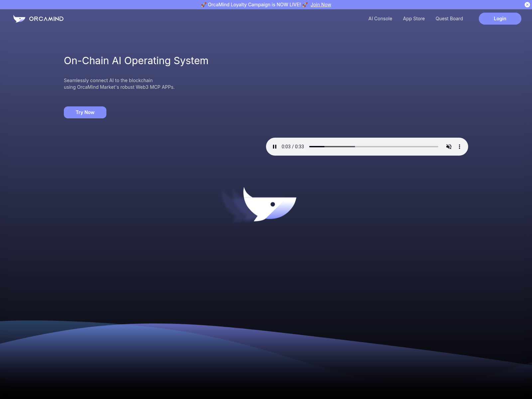The width and height of the screenshot is (532, 399).
Task: Follow the Join Now banner link
Action: click(x=321, y=5)
